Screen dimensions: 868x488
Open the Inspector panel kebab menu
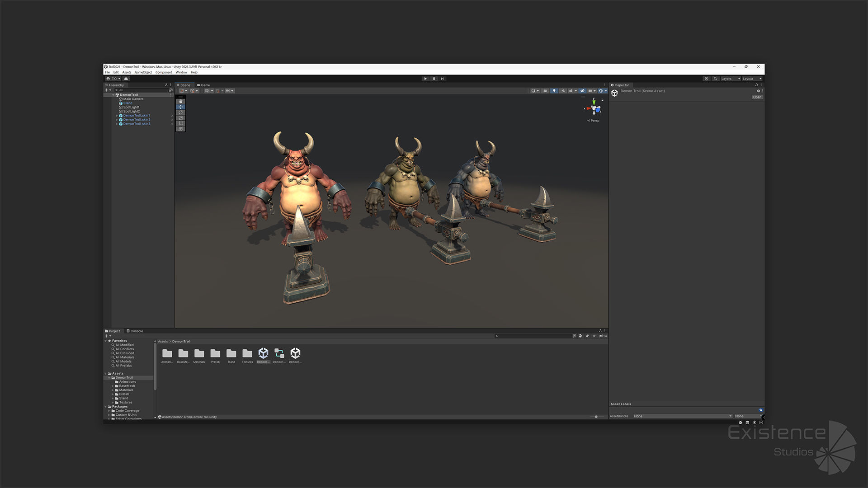761,85
